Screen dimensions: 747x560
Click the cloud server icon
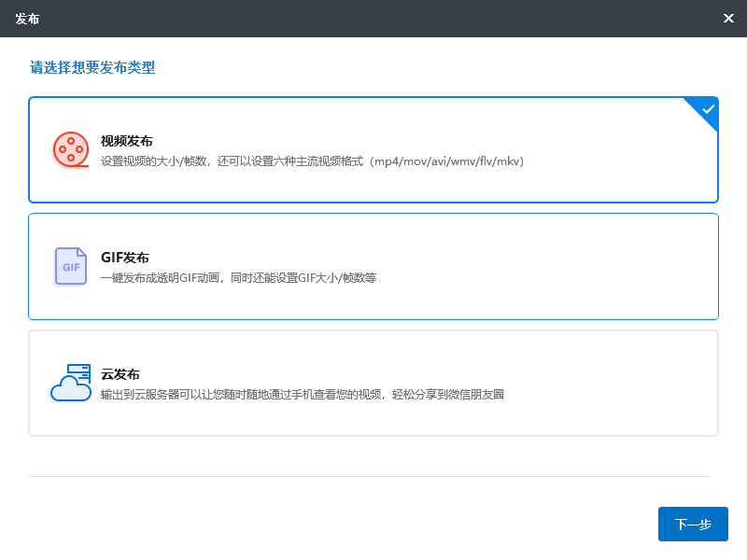pyautogui.click(x=71, y=383)
